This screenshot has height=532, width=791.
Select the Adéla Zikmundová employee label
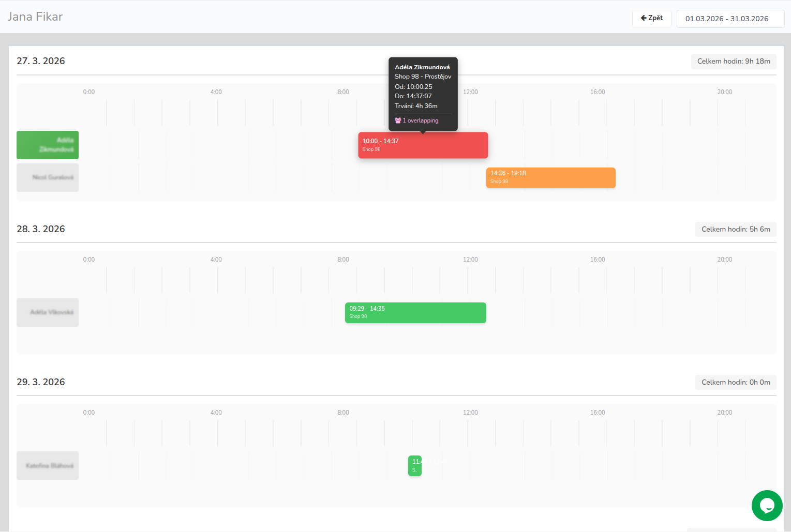point(48,145)
